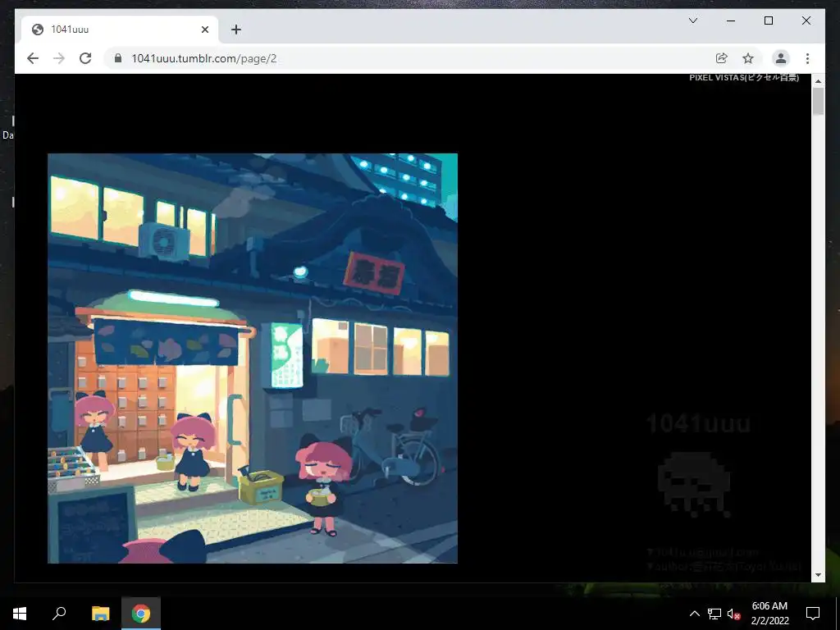Share this page icon in address bar
Screen dimensions: 840x630
click(722, 58)
